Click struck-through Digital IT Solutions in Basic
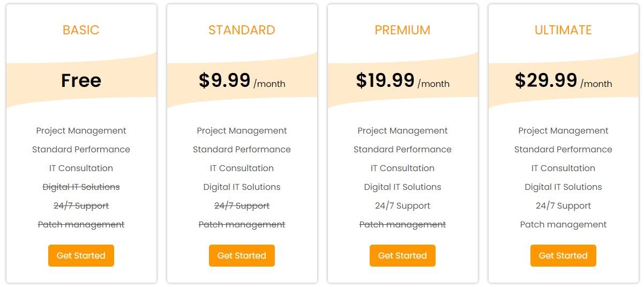 pos(81,187)
